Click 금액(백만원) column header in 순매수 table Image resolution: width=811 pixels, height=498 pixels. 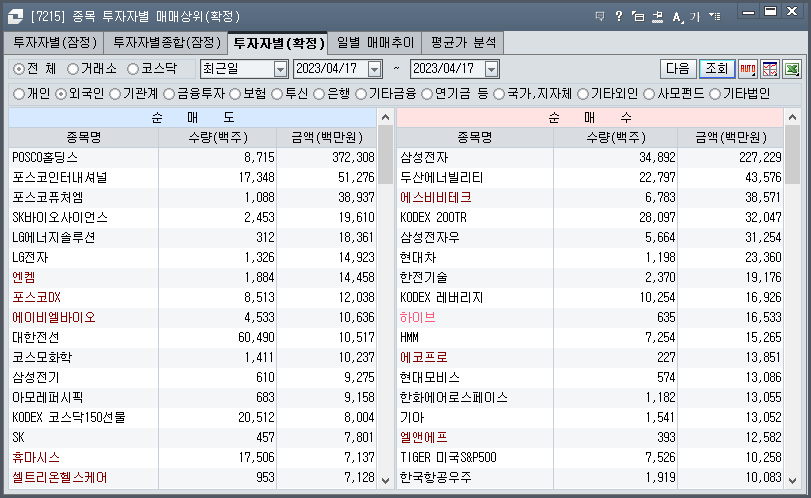tap(731, 138)
